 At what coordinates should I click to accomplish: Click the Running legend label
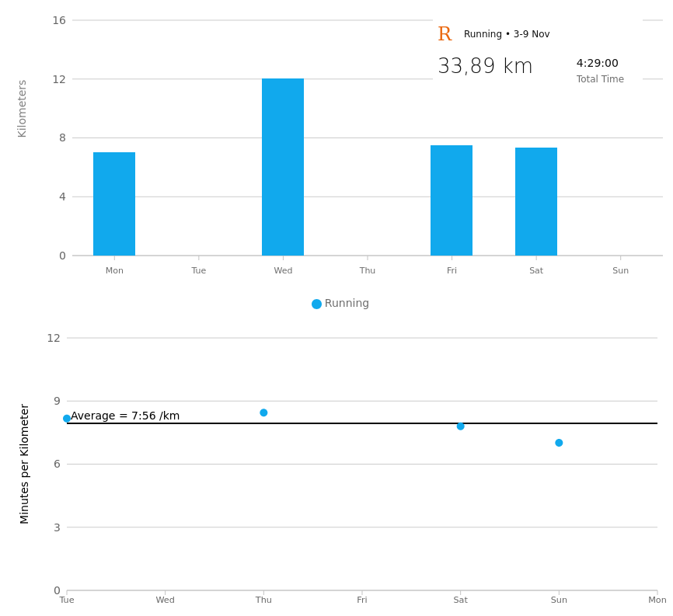pyautogui.click(x=347, y=303)
